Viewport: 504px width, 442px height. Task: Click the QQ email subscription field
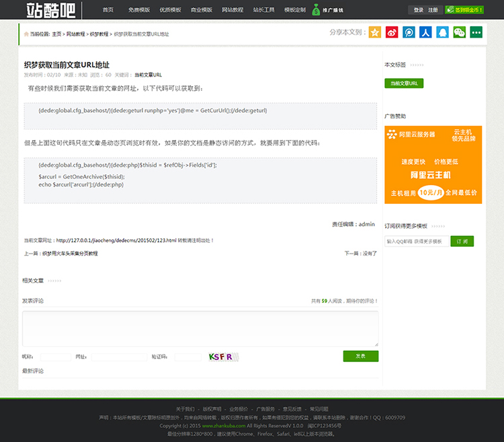[x=417, y=241]
